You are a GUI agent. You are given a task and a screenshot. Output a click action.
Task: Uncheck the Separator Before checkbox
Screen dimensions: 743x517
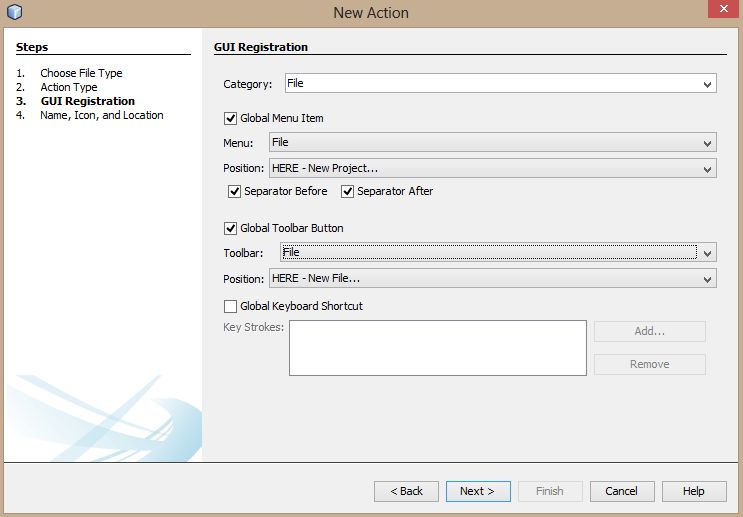tap(235, 191)
